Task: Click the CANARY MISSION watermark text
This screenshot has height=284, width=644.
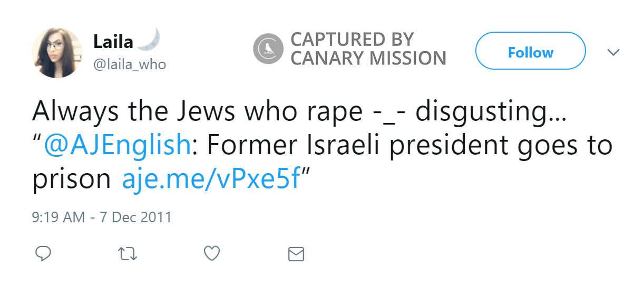Action: (368, 58)
